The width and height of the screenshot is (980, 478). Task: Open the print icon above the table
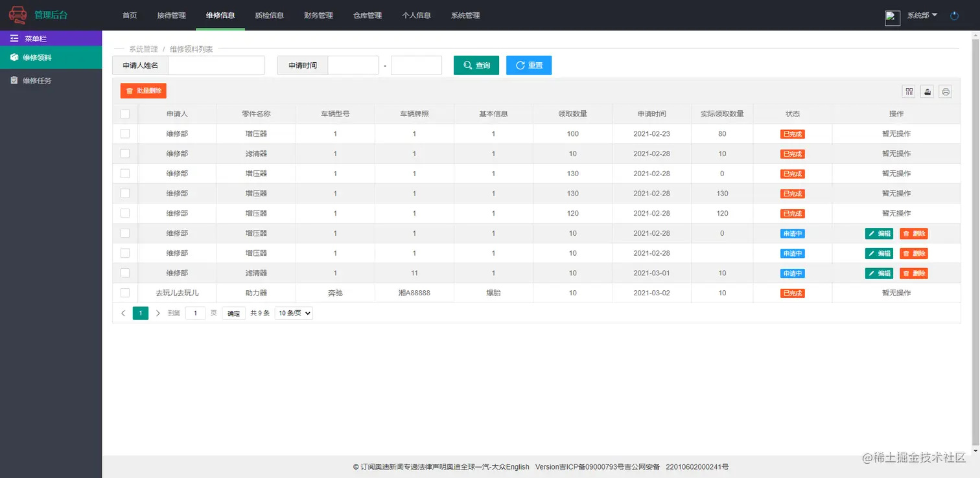pos(945,91)
